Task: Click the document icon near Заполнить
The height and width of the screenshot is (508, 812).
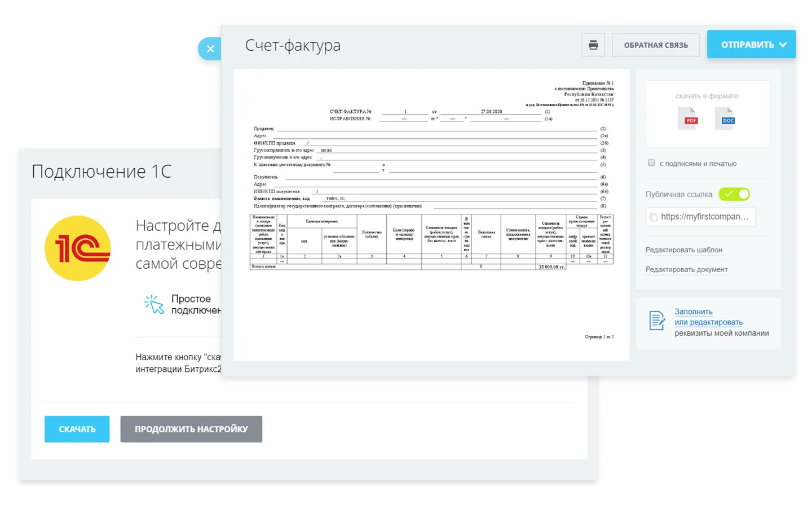Action: pos(656,321)
